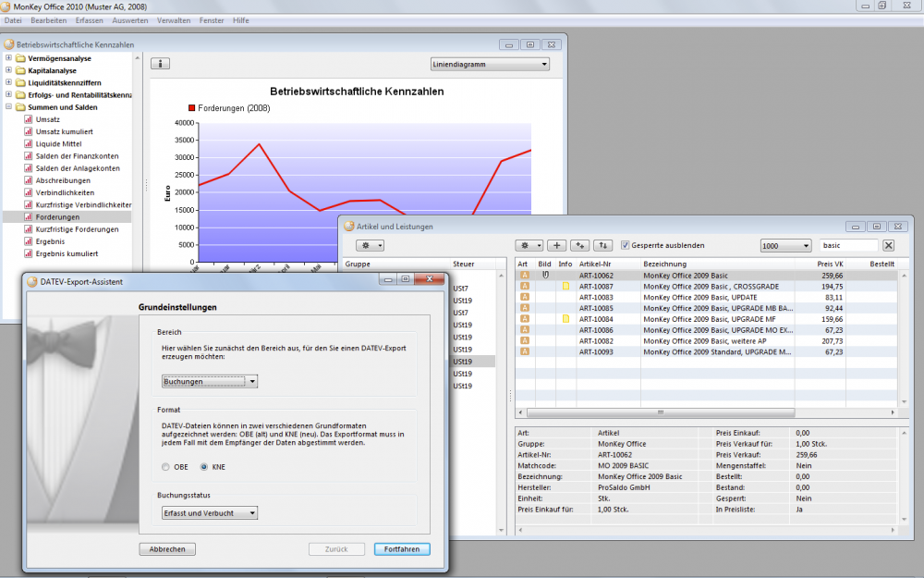The image size is (924, 578).
Task: Click the info button above the chart
Action: coord(160,64)
